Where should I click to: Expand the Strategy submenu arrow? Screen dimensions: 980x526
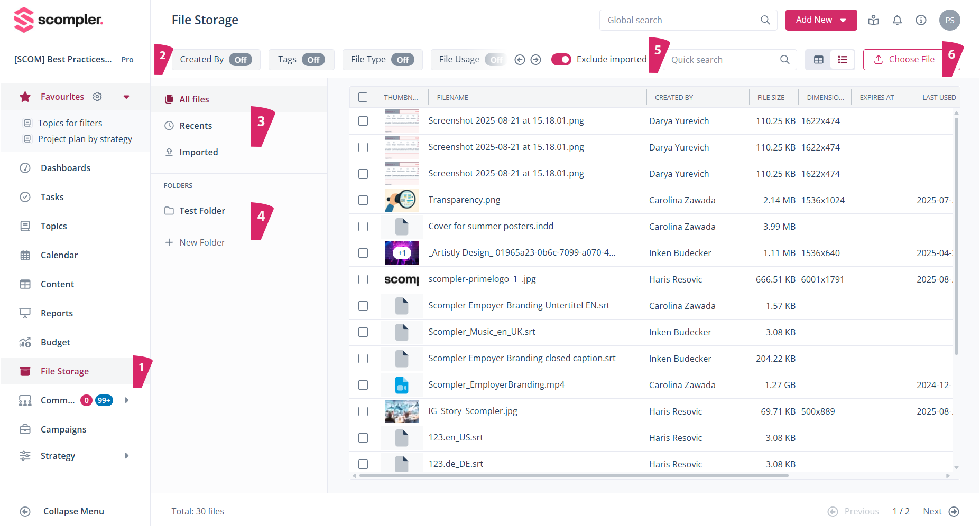[x=127, y=456]
